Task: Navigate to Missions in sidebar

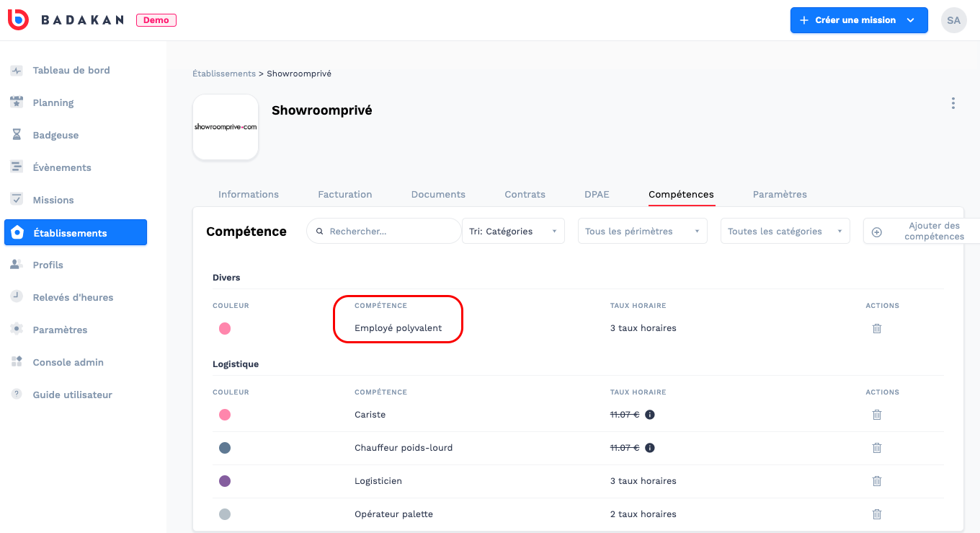Action: pyautogui.click(x=53, y=200)
